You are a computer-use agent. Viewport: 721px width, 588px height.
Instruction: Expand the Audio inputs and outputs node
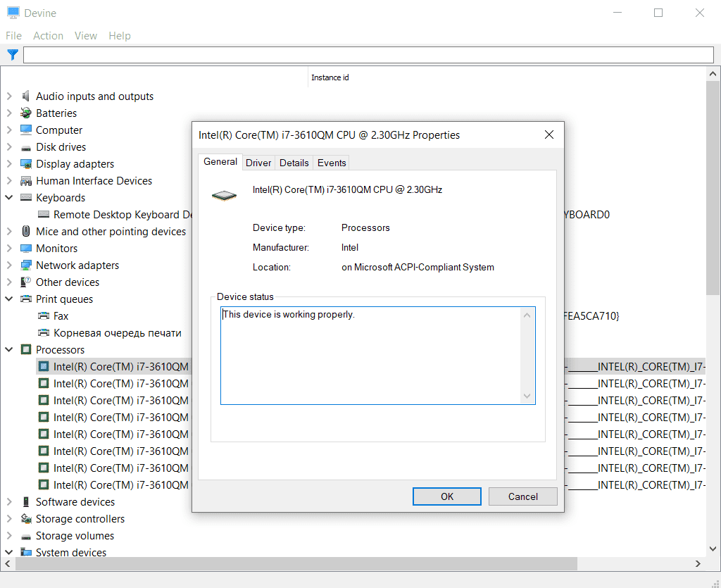tap(8, 96)
